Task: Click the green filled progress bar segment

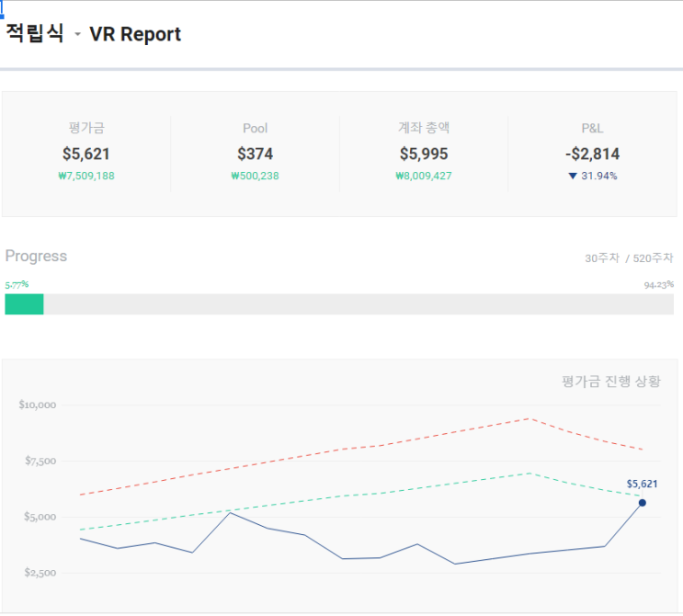Action: click(x=24, y=304)
